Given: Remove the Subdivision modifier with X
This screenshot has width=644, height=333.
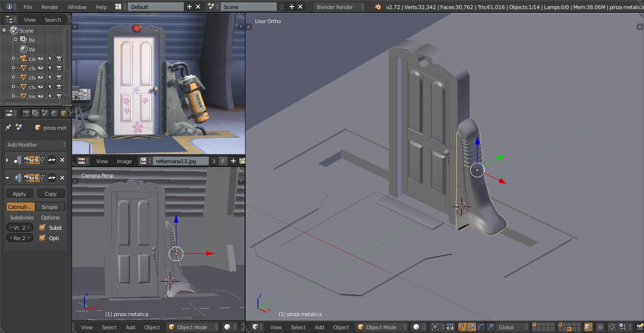Looking at the screenshot, I should [62, 178].
